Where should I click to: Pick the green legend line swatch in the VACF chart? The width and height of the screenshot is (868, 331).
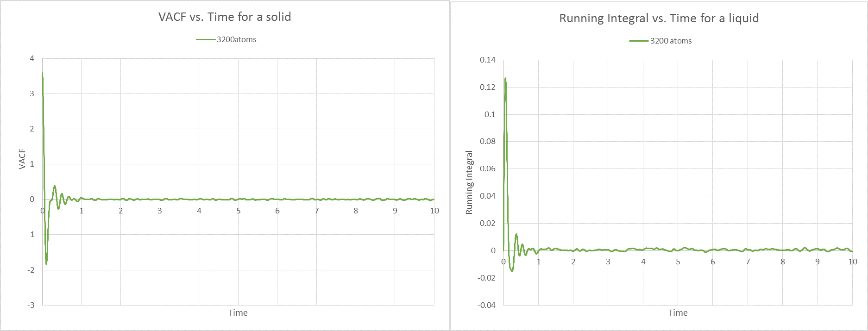coord(206,40)
